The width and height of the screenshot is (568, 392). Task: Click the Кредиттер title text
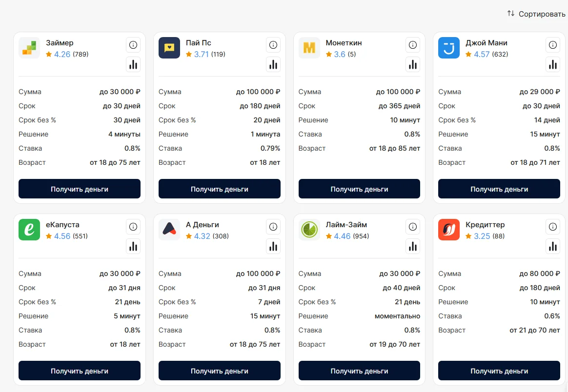point(485,224)
